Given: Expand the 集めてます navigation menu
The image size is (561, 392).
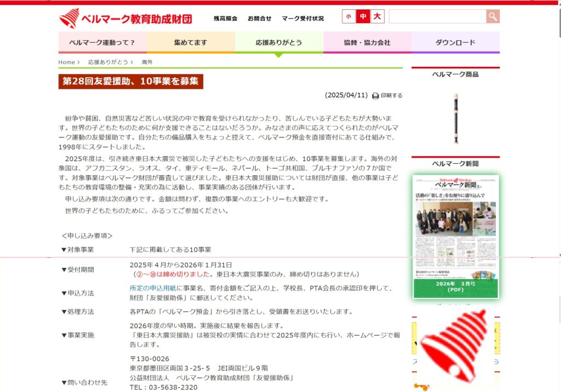Looking at the screenshot, I should [x=191, y=42].
